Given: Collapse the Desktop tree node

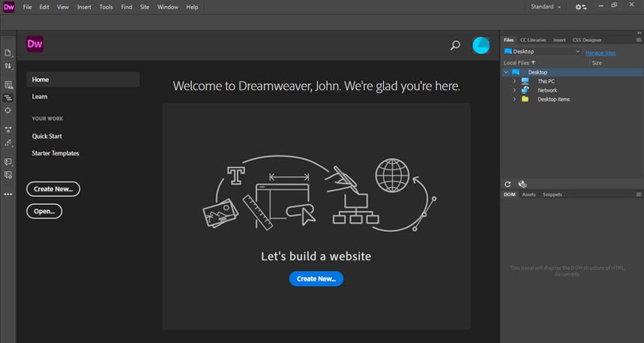Looking at the screenshot, I should pos(506,72).
